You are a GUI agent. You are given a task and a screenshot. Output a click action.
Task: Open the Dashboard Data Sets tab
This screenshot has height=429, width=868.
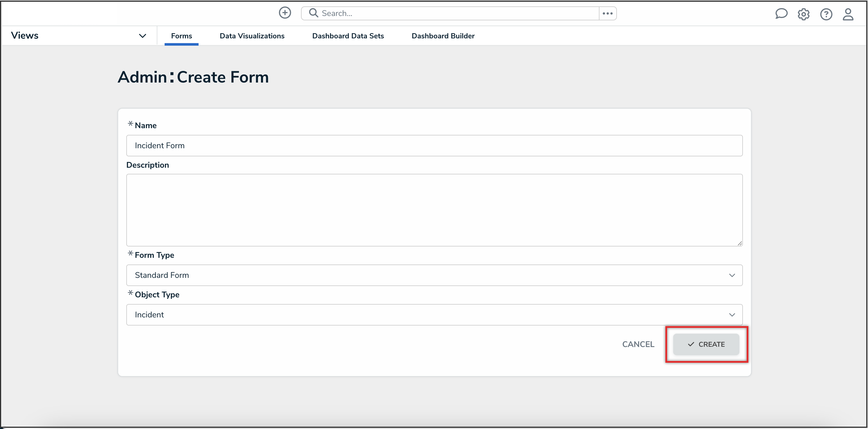tap(348, 36)
